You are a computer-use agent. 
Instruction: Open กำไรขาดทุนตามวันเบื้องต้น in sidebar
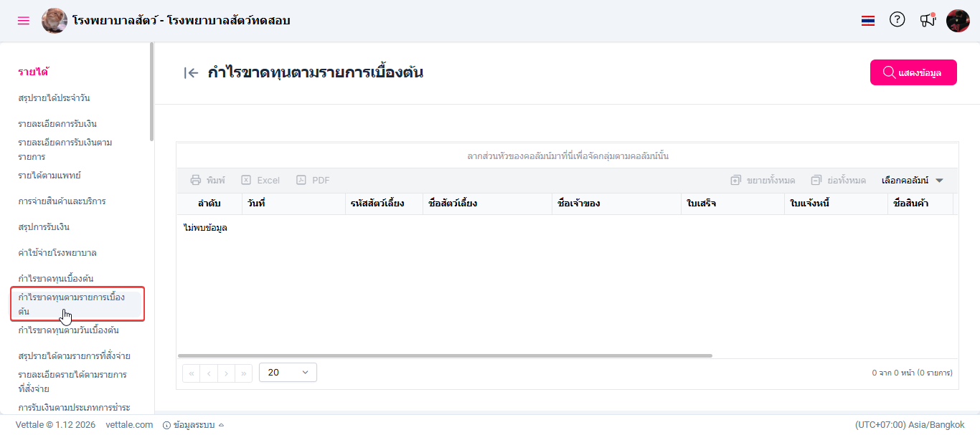coord(68,330)
